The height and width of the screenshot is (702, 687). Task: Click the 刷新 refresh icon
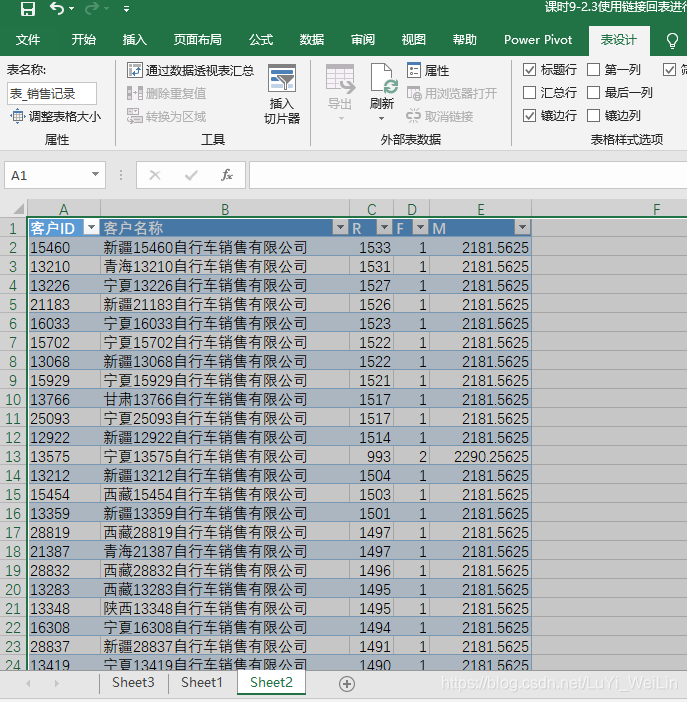pos(383,79)
